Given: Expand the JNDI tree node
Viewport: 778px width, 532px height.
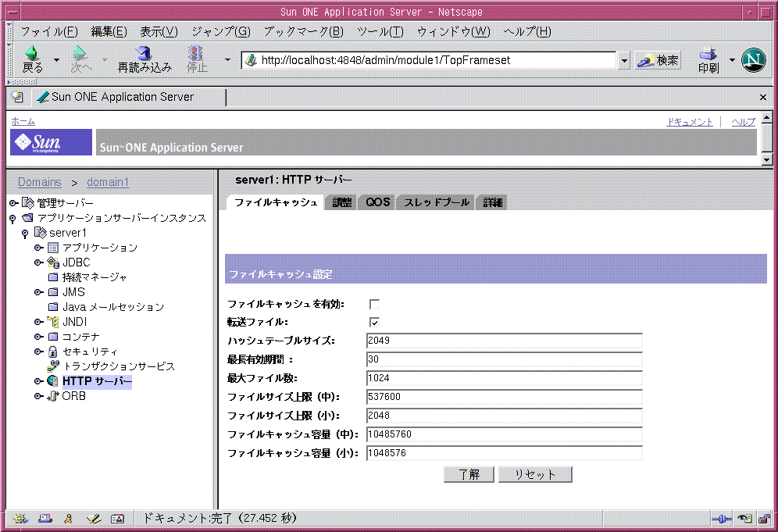Looking at the screenshot, I should 39,322.
